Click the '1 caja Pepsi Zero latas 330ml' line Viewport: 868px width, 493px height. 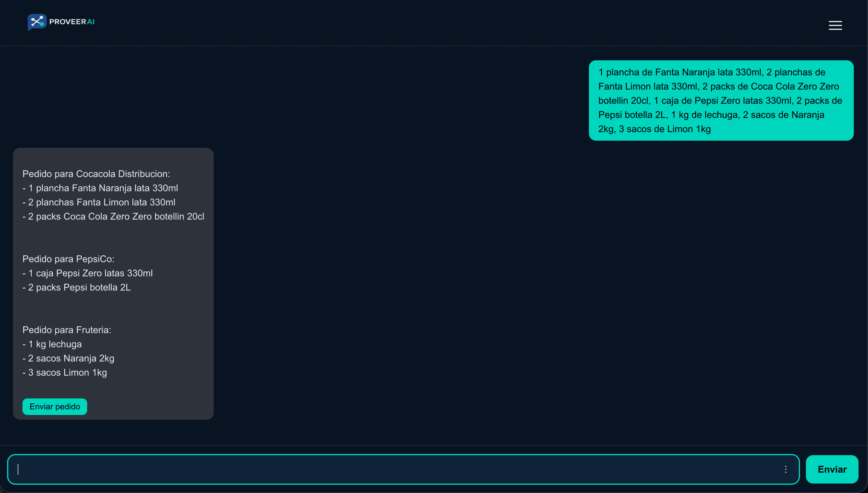88,273
